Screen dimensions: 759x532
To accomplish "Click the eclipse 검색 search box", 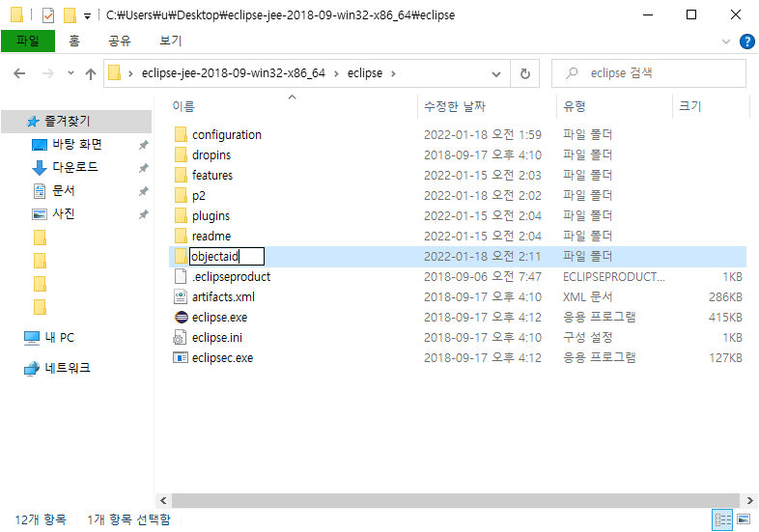I will [x=649, y=73].
